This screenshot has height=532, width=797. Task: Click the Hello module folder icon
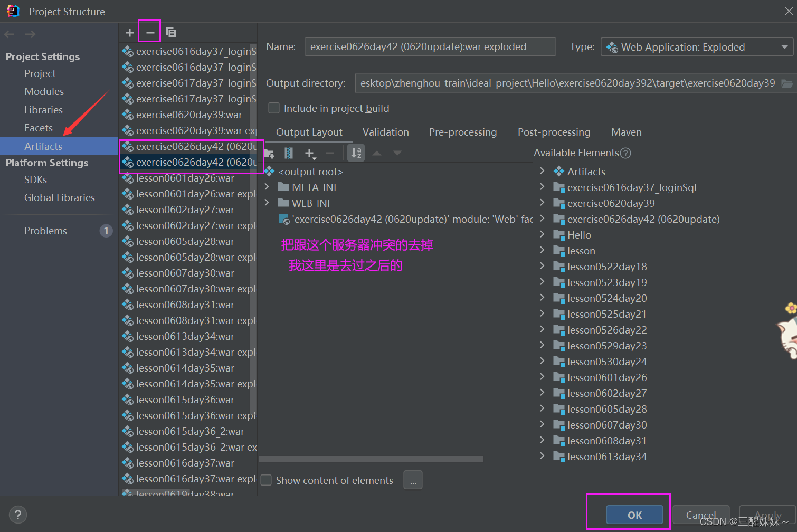click(559, 235)
